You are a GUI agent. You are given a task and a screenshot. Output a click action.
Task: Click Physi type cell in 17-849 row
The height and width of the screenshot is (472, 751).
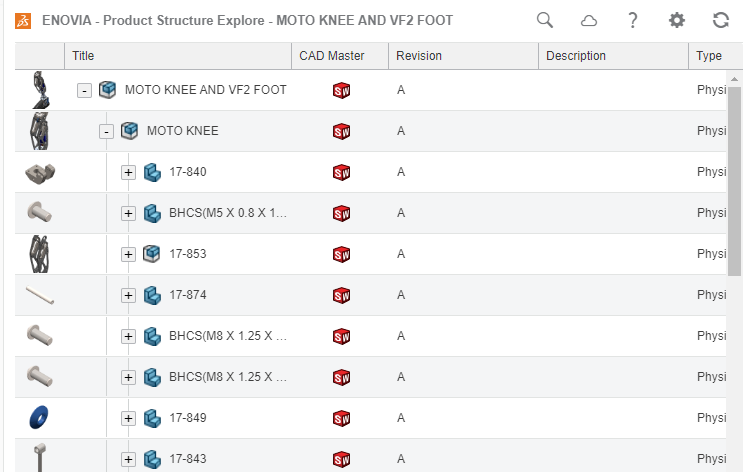[x=711, y=418]
